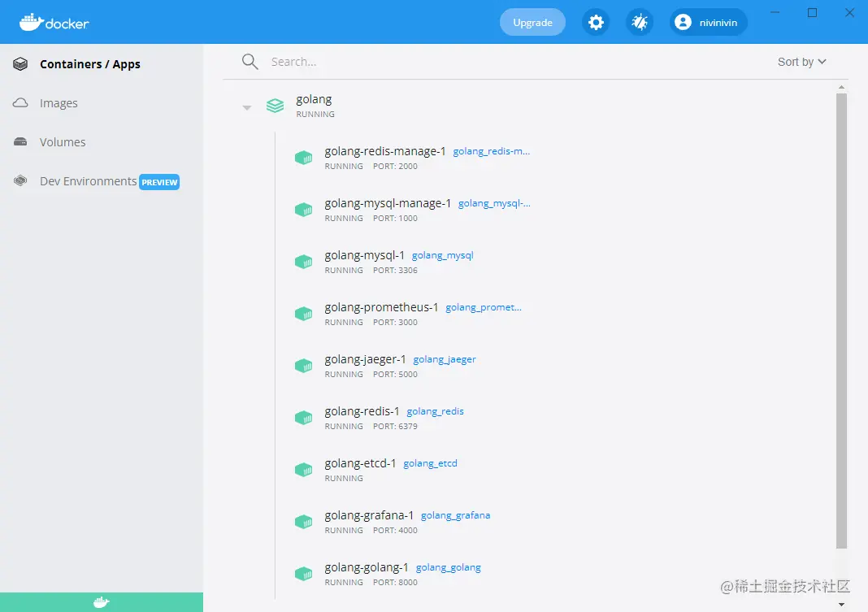The height and width of the screenshot is (612, 868).
Task: Open golang_redis image link
Action: (x=435, y=411)
